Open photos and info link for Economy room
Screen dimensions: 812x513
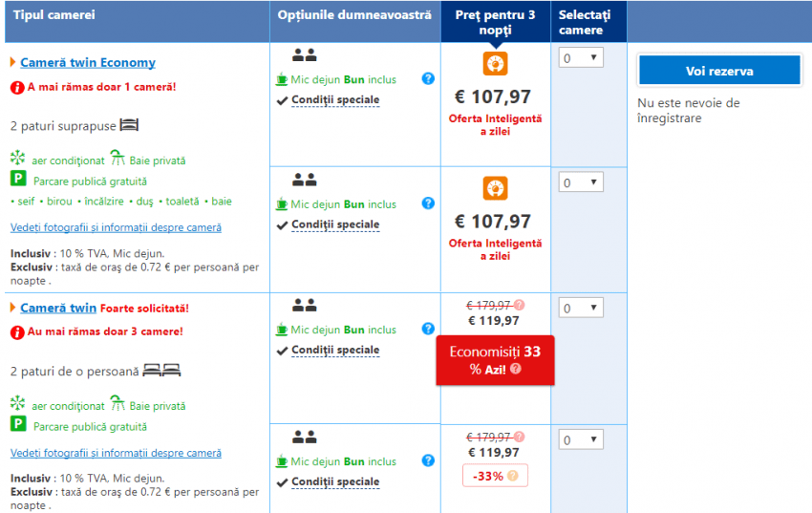coord(116,227)
